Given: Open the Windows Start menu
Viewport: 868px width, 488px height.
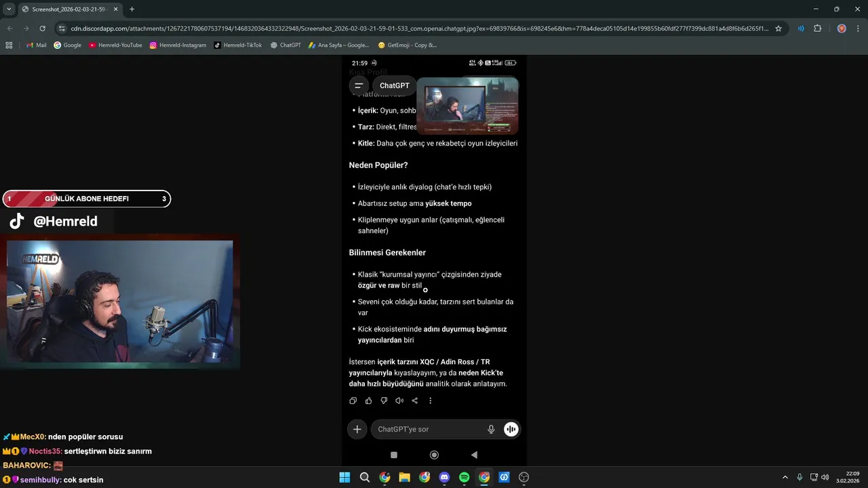Looking at the screenshot, I should (x=344, y=477).
